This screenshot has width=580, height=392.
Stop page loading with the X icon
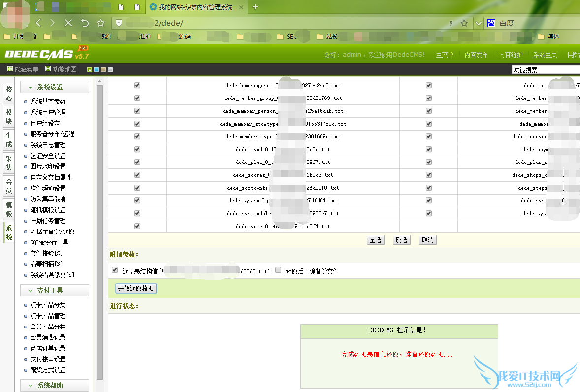coord(68,23)
